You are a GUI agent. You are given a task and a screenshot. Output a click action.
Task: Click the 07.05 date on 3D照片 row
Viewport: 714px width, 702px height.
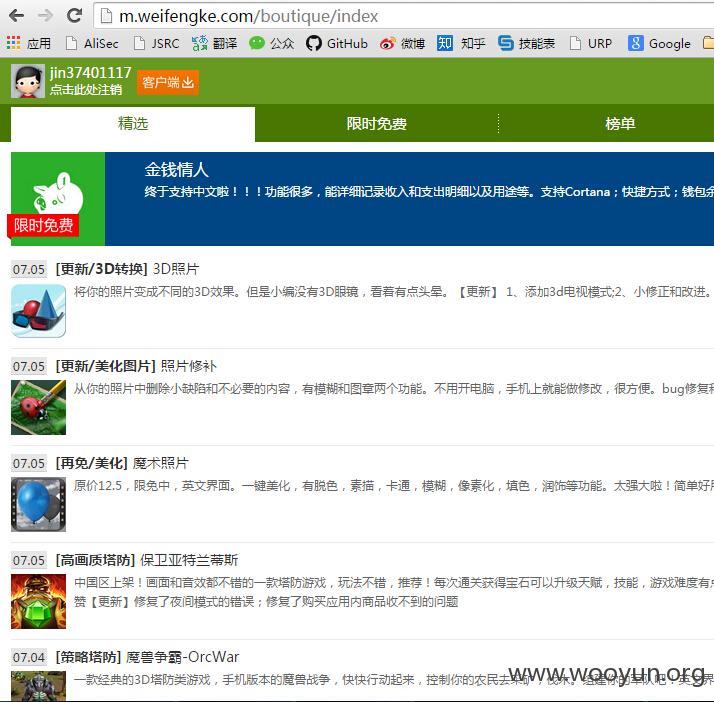(29, 270)
